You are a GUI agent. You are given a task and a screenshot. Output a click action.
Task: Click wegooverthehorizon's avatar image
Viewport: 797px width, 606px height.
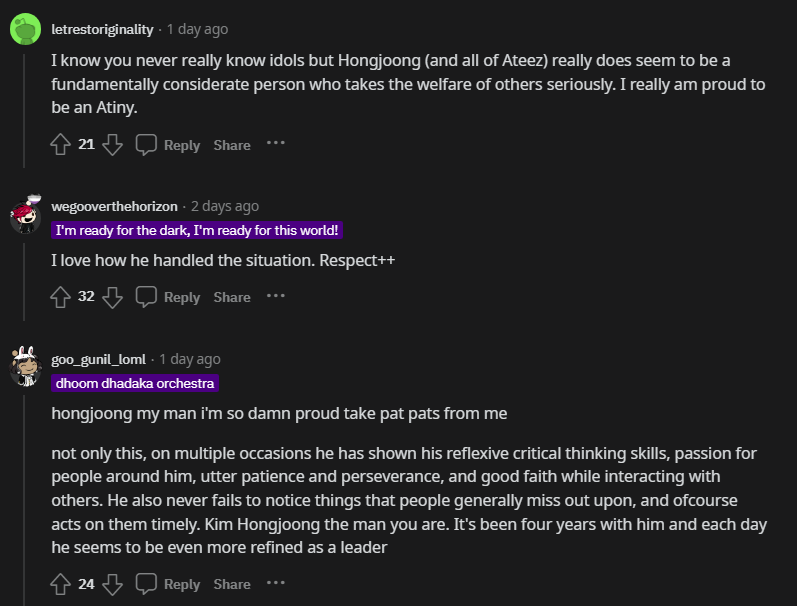pos(25,214)
